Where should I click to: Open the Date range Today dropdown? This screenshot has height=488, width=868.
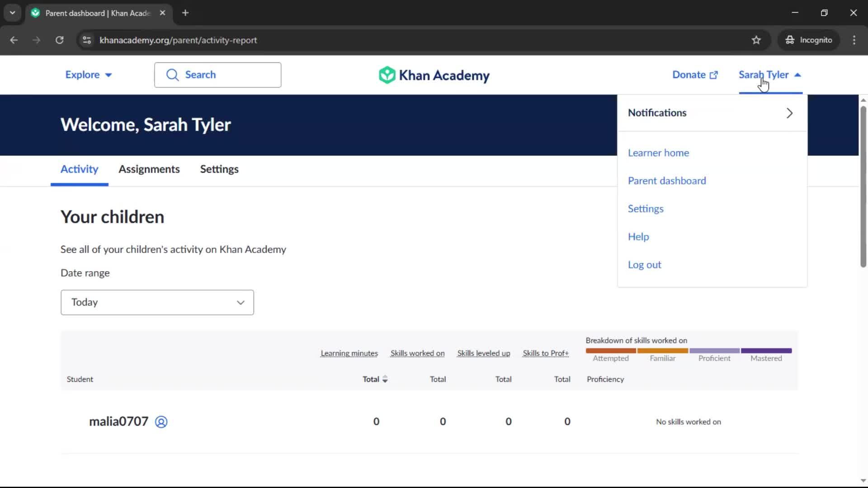[x=157, y=302]
